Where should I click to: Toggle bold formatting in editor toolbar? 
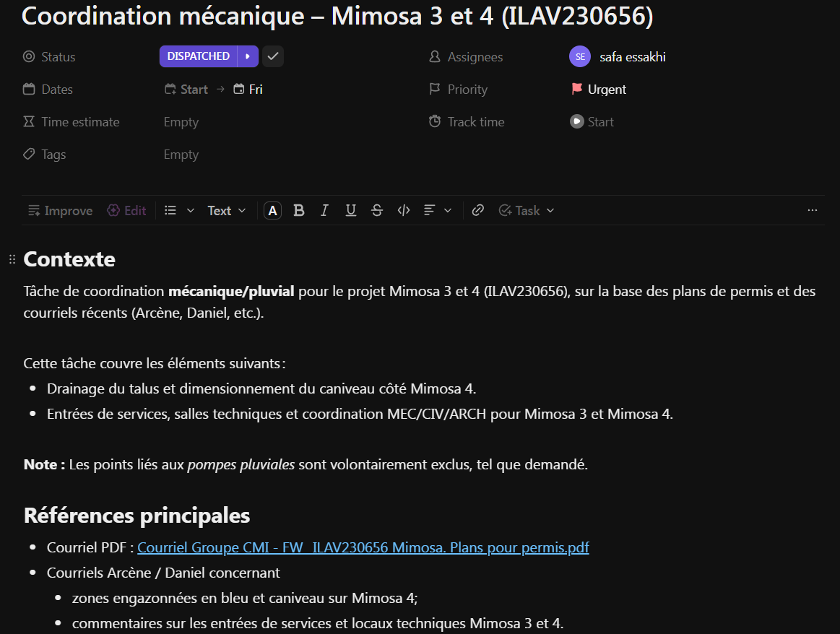pos(299,211)
